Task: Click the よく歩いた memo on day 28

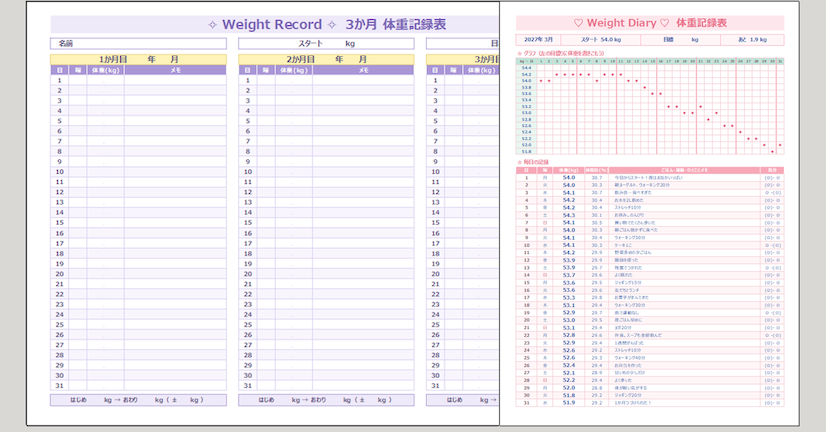Action: [623, 380]
